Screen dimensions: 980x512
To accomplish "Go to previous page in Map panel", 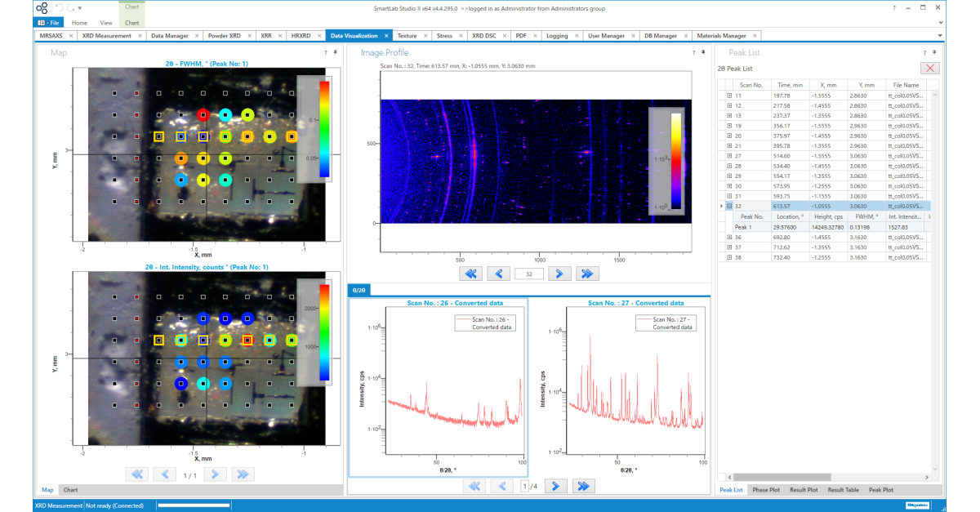I will pos(165,474).
